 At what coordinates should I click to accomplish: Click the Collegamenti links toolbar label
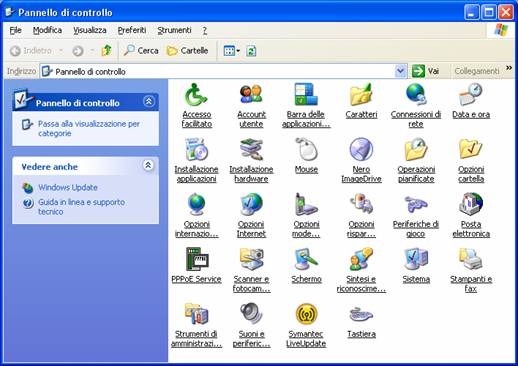(x=477, y=71)
